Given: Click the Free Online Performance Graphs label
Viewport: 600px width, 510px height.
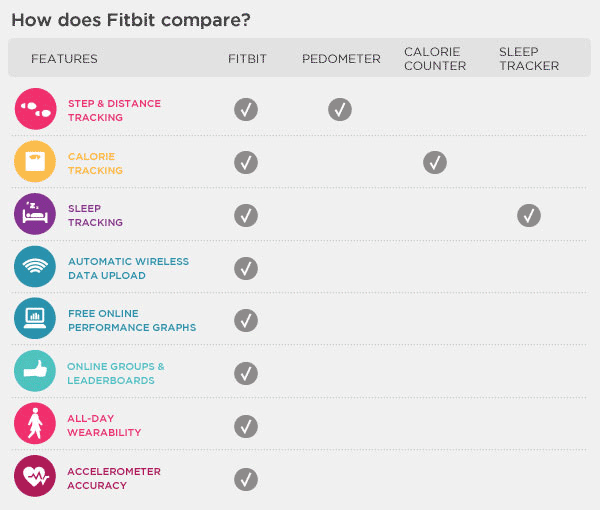Looking at the screenshot, I should (132, 320).
